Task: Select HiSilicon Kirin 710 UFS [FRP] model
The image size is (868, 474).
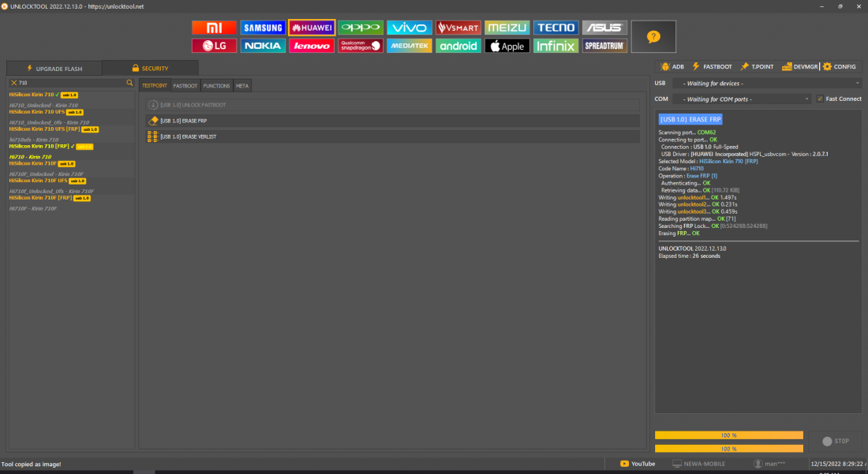Action: (54, 129)
